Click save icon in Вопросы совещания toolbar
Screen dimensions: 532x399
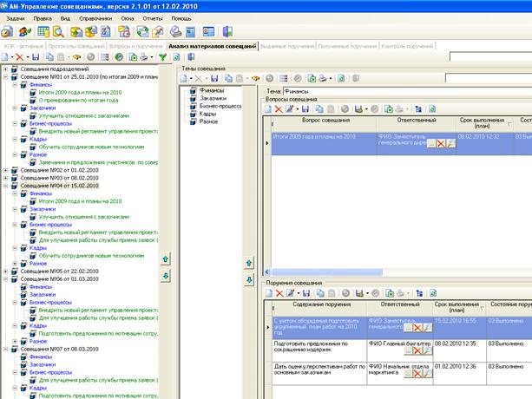[305, 108]
